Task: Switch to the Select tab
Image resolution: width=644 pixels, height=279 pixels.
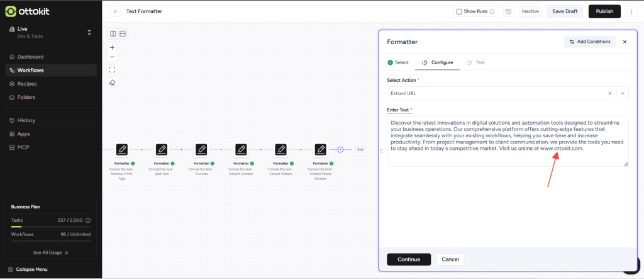Action: (x=398, y=62)
